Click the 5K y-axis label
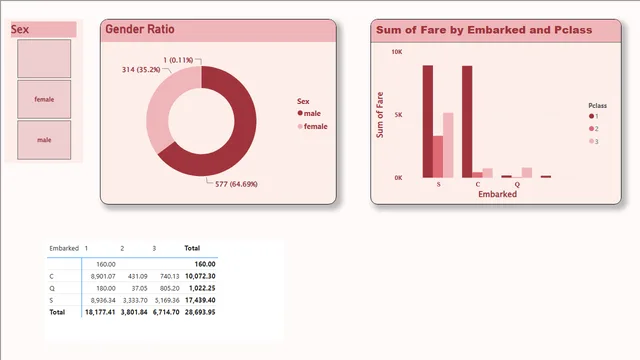The width and height of the screenshot is (640, 360). click(398, 115)
